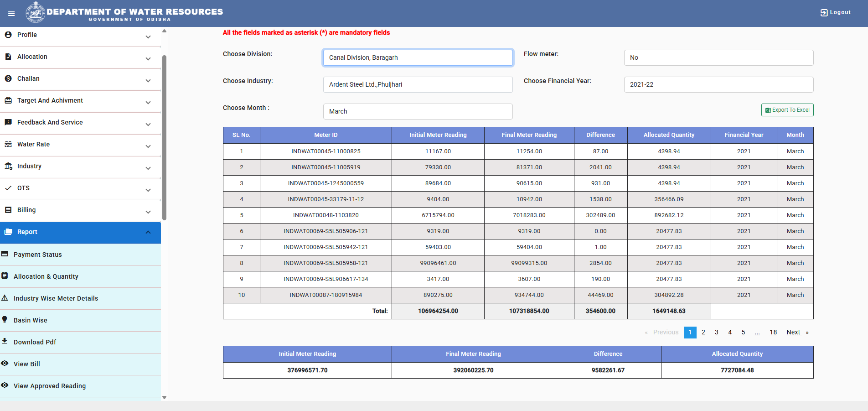Open the Flow meter dropdown
The image size is (868, 411).
[x=719, y=57]
